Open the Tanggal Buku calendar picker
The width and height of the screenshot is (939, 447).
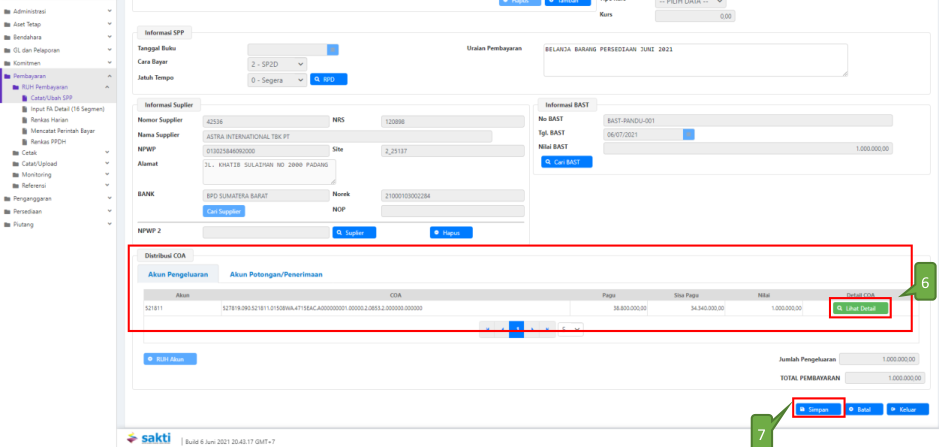(333, 50)
